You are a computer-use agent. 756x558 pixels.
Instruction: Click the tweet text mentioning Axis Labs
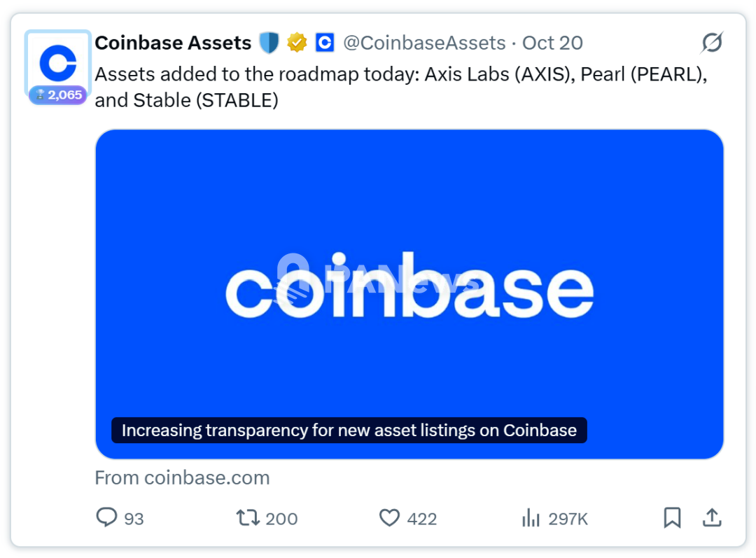401,88
